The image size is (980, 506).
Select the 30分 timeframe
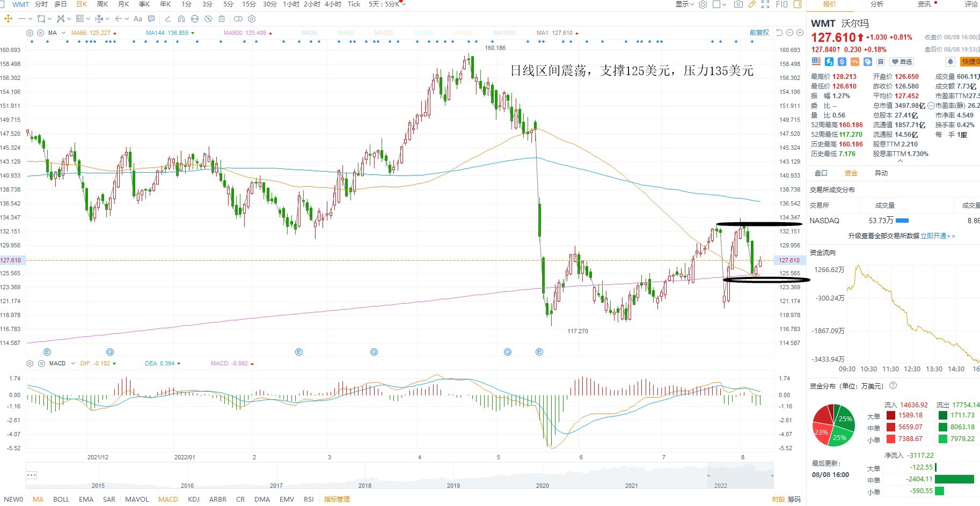tap(270, 4)
